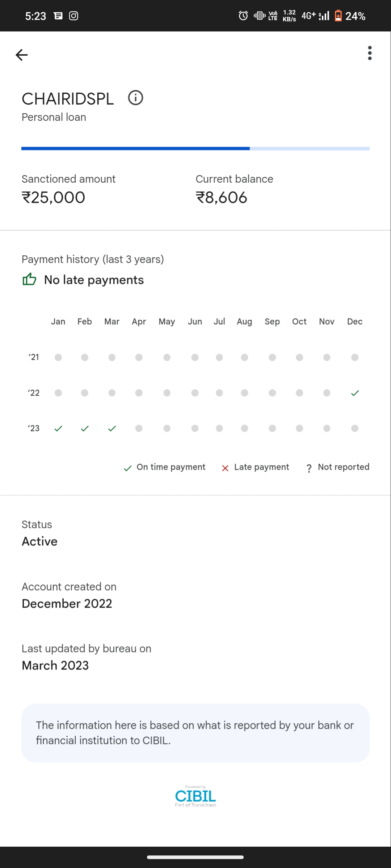Tap the red Late payment legend cross

coord(225,468)
